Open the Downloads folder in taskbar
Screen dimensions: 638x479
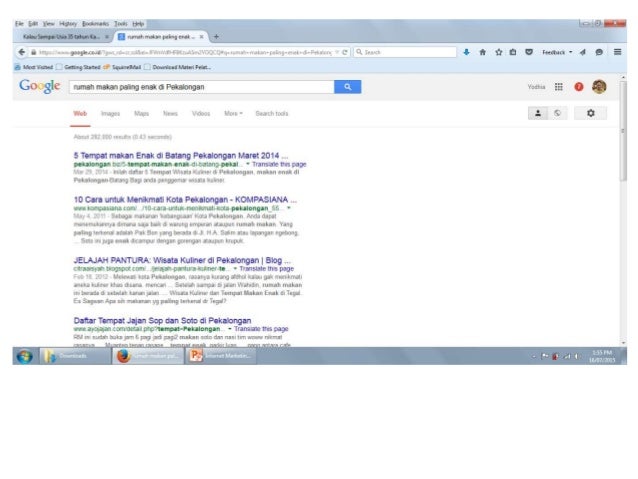(x=75, y=356)
